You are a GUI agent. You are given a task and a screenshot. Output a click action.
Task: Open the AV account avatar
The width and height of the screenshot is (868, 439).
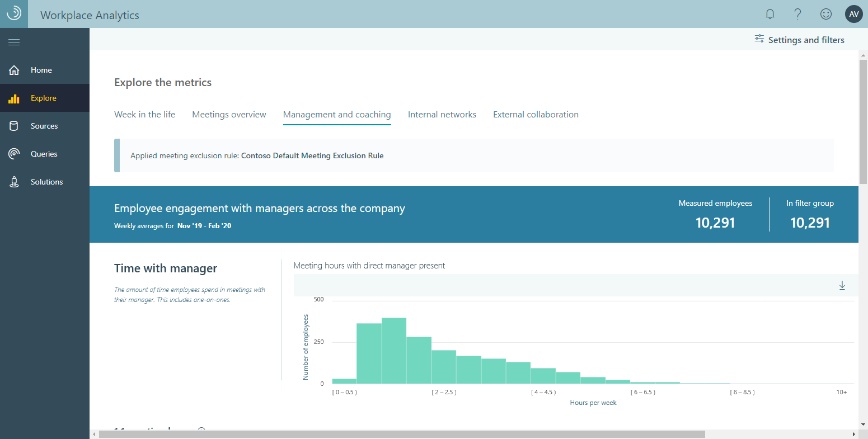[854, 15]
